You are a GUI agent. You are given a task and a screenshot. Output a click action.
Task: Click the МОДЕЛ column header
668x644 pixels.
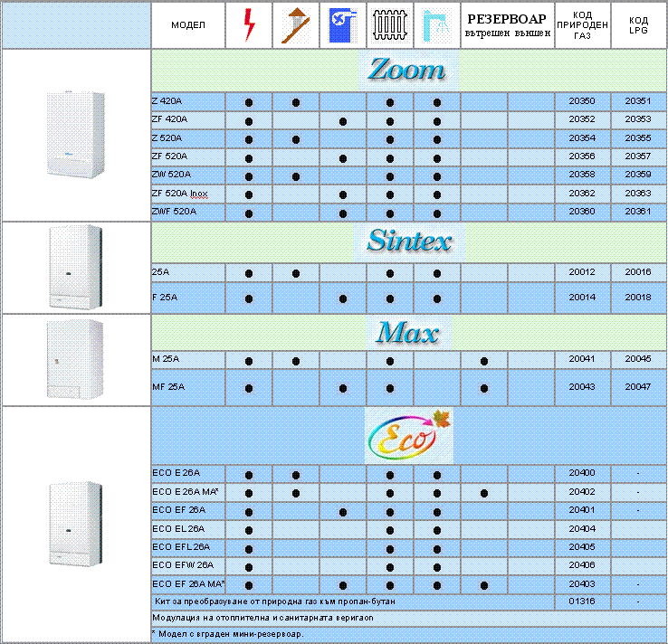188,25
